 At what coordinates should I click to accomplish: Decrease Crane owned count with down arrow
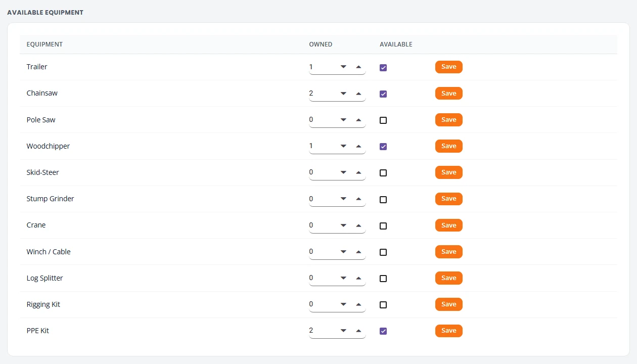[344, 225]
